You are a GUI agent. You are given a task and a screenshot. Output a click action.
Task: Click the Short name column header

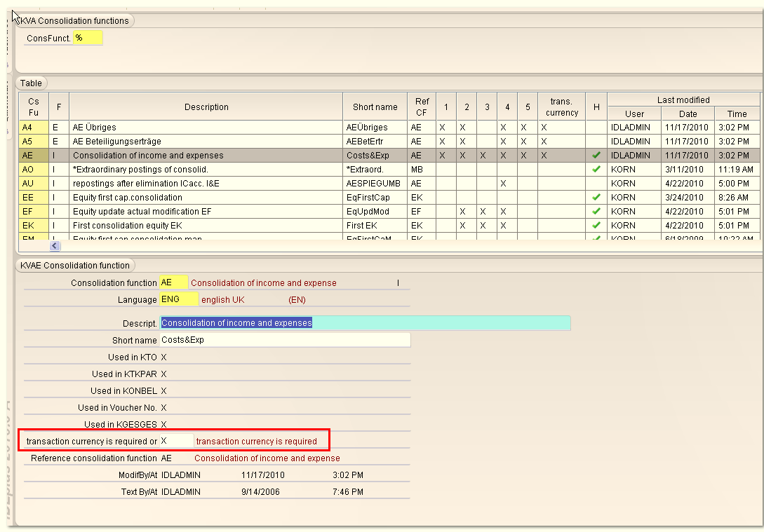[x=375, y=107]
